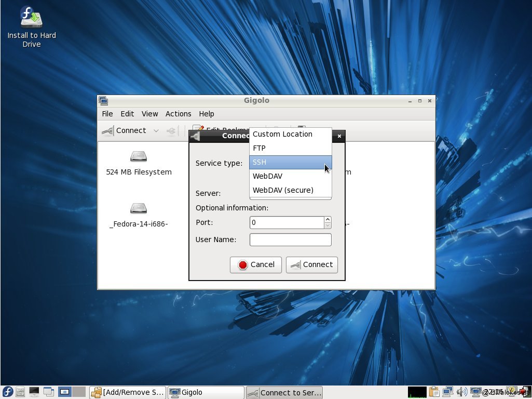Switch to the Gigolo taskbar window
Image resolution: width=532 pixels, height=399 pixels.
(206, 393)
